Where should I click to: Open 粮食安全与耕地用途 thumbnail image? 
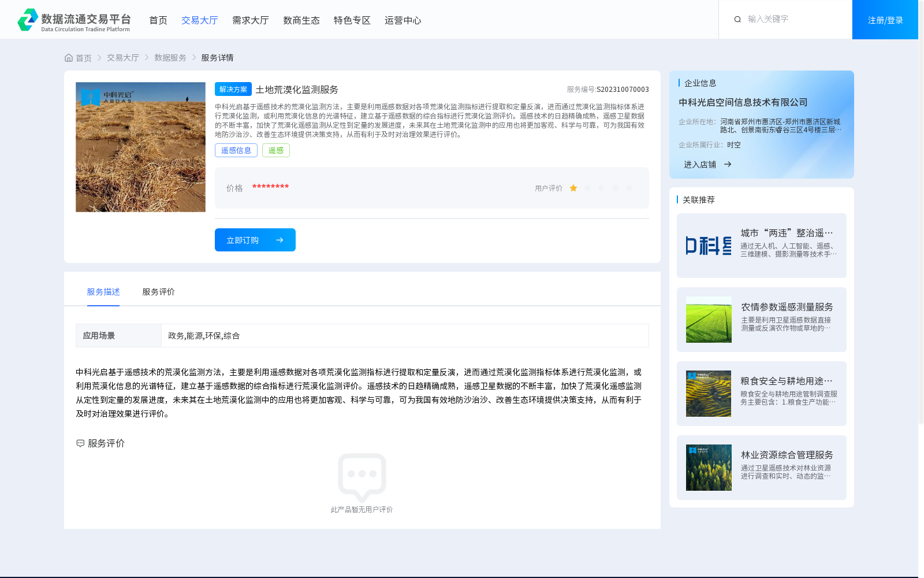tap(709, 394)
